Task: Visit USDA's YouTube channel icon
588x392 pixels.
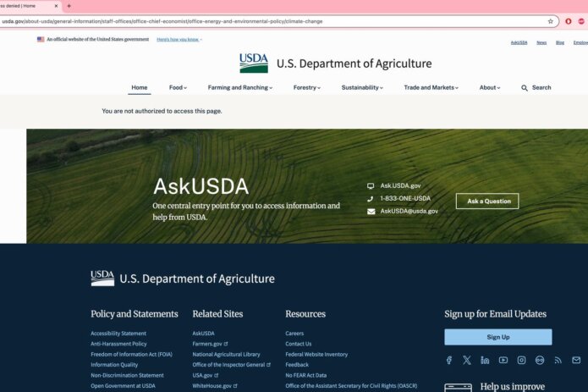Action: click(503, 360)
